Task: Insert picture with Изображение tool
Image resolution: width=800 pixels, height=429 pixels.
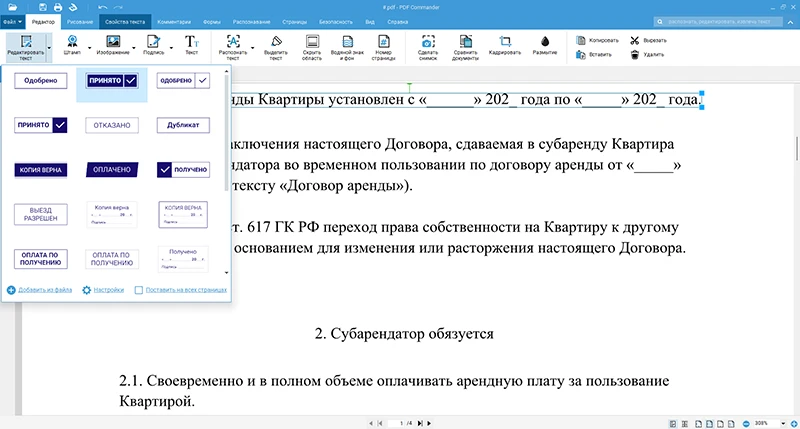Action: pyautogui.click(x=113, y=45)
